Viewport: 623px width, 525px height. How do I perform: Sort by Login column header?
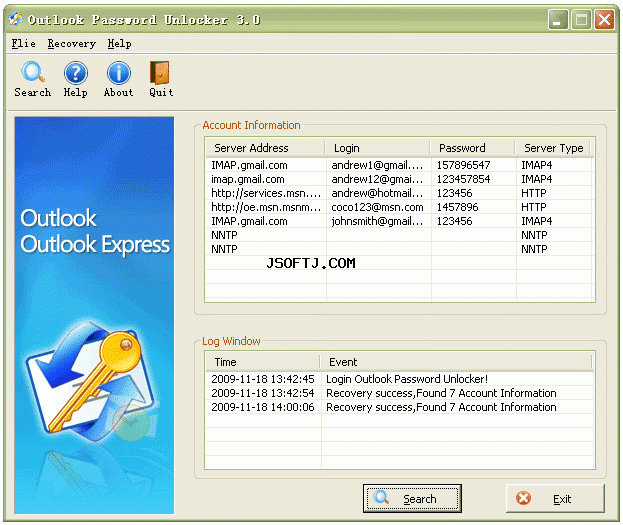378,148
